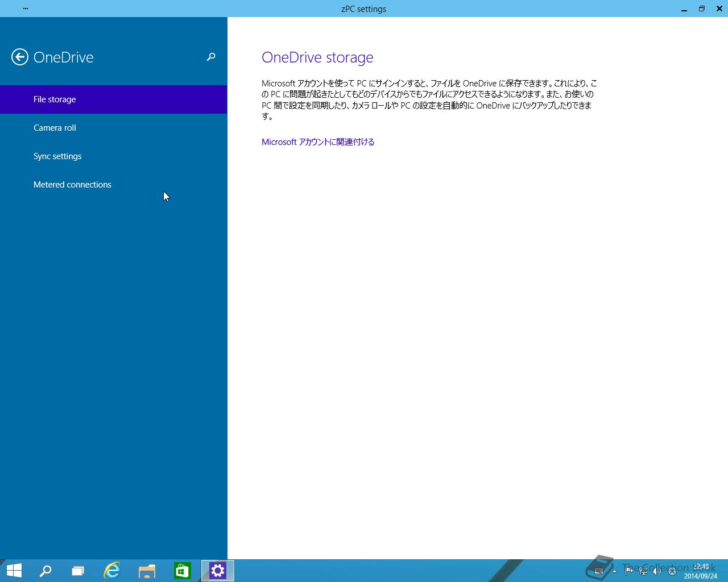
Task: Open the touch keyboard tray icon
Action: tap(599, 571)
